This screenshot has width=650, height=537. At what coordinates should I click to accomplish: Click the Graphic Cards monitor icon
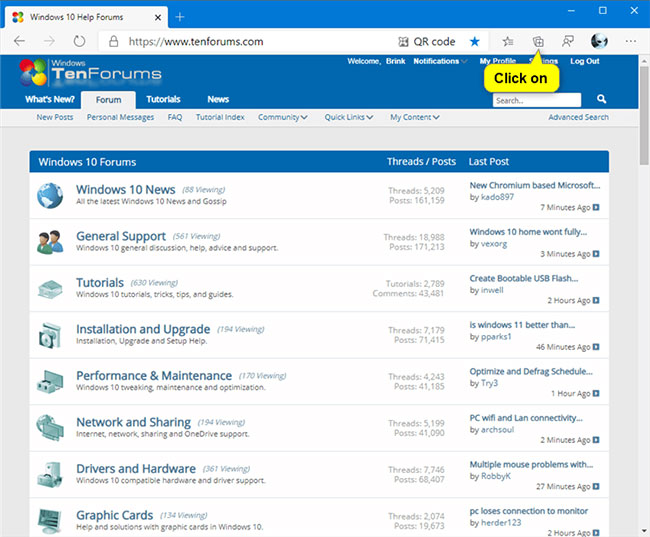50,521
